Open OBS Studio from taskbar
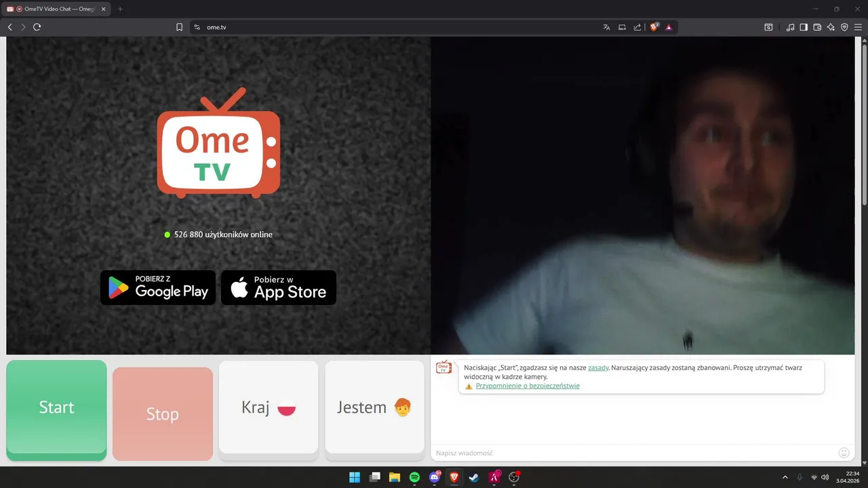868x488 pixels. [514, 477]
